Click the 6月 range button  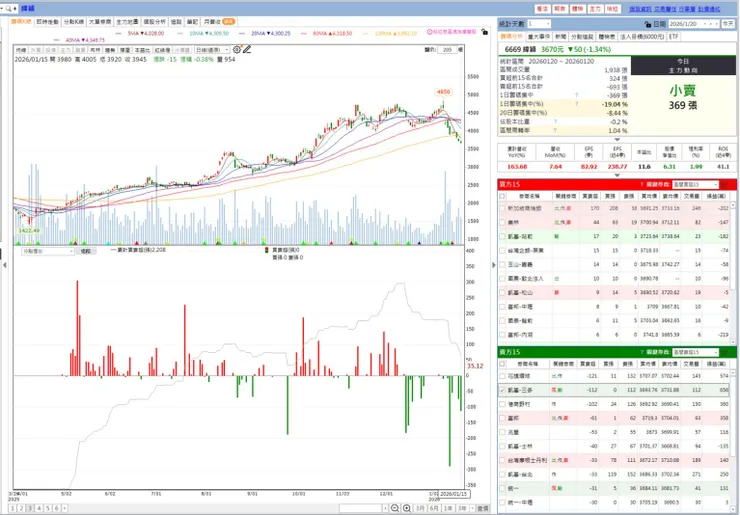[x=434, y=508]
